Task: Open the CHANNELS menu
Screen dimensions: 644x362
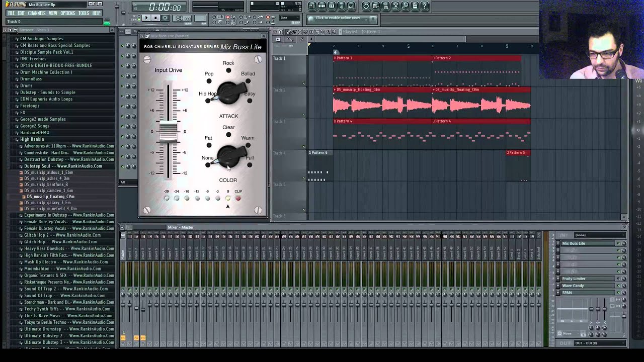Action: coord(37,13)
